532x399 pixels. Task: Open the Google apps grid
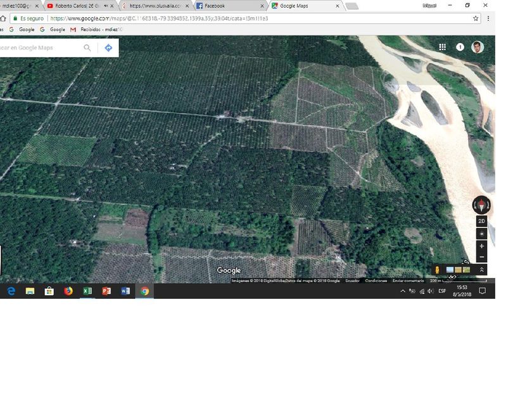(443, 47)
